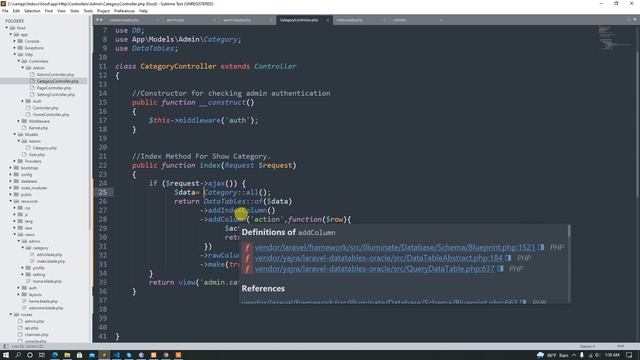Screen dimensions: 640x360
Task: Open Blueprint.php:1521 definition link
Action: click(395, 247)
